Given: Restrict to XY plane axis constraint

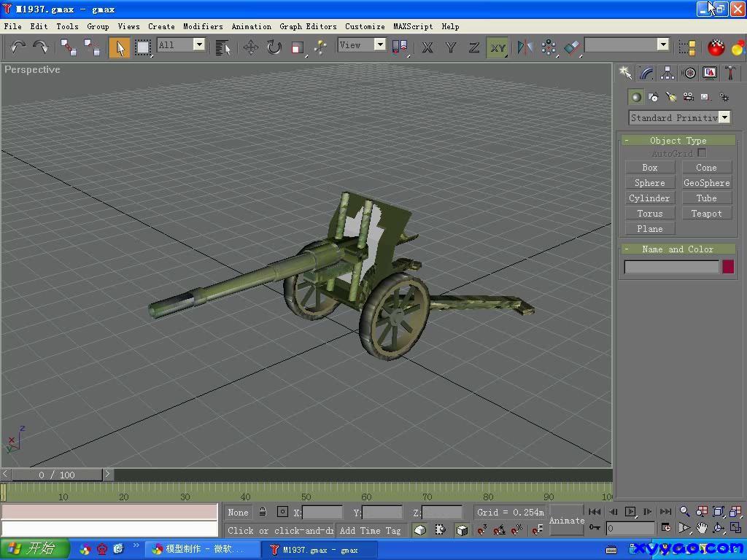Looking at the screenshot, I should coord(498,47).
